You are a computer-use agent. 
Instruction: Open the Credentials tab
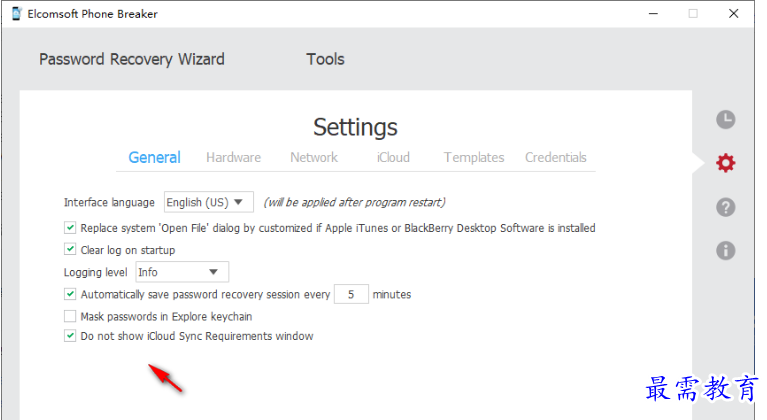click(556, 157)
